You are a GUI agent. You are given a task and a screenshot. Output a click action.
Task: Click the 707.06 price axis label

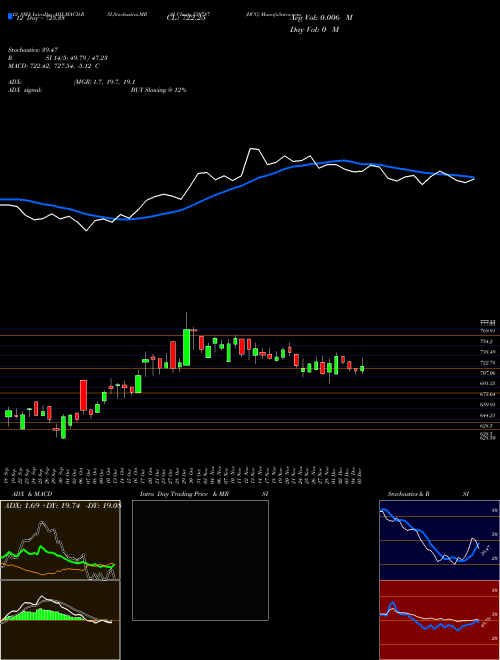click(x=489, y=373)
